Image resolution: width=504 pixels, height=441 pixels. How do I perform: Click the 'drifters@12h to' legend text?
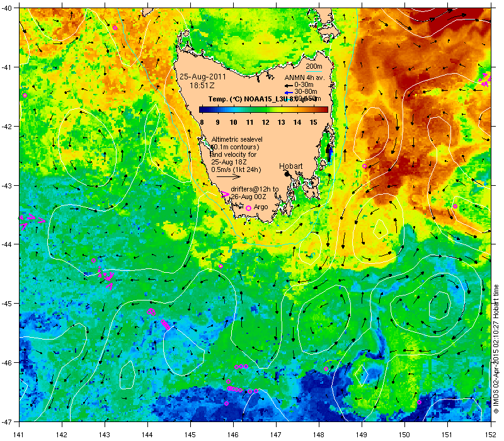tap(255, 189)
